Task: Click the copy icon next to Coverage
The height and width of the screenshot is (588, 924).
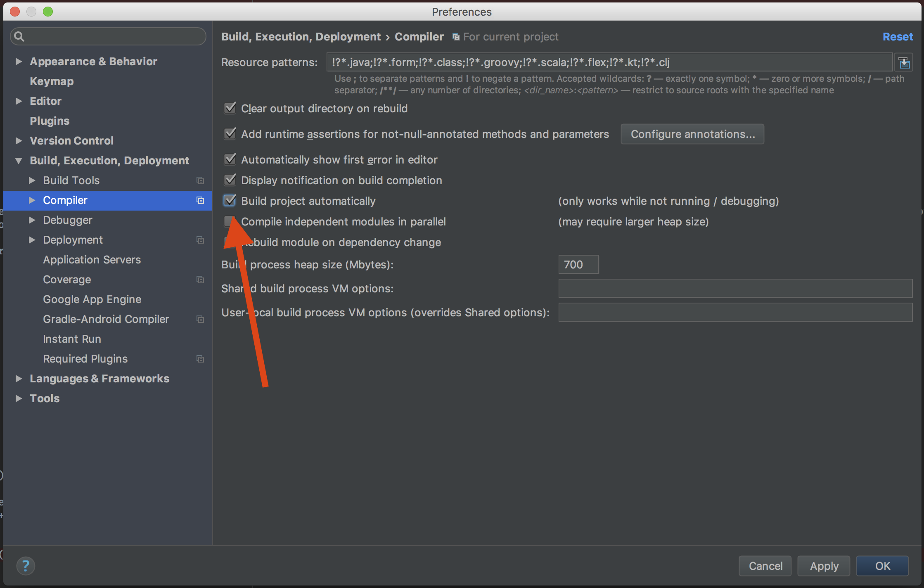Action: [200, 279]
